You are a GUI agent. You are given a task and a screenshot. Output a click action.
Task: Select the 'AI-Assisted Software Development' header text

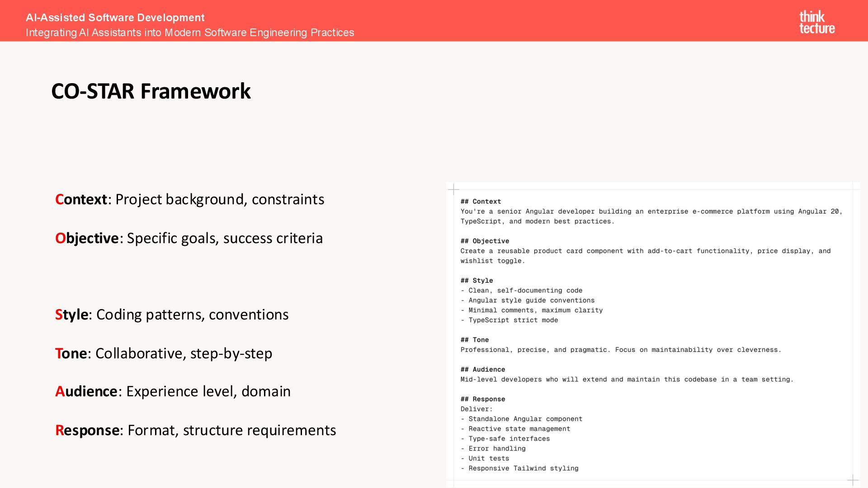115,18
